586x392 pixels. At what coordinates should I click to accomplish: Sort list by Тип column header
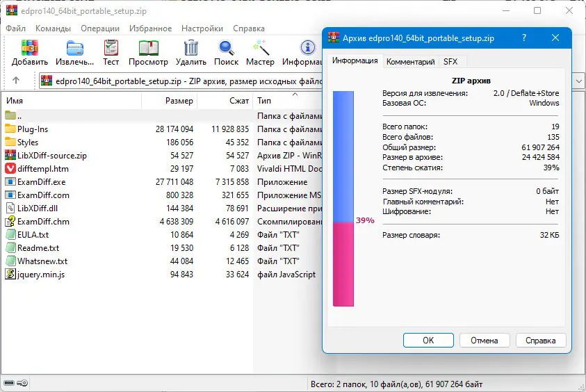(x=288, y=101)
